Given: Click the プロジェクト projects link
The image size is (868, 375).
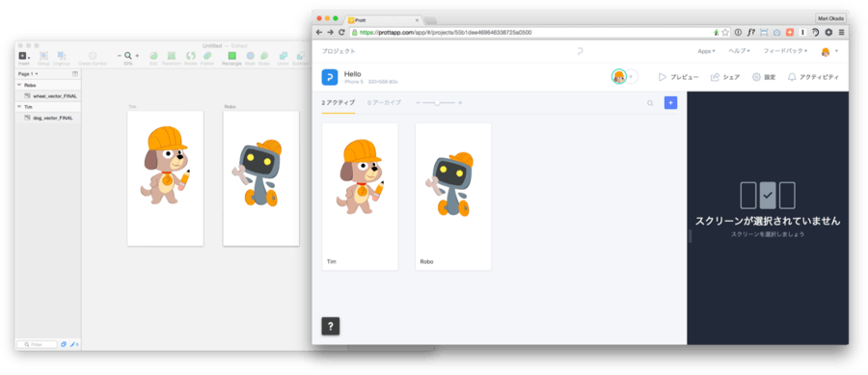Looking at the screenshot, I should coord(339,51).
